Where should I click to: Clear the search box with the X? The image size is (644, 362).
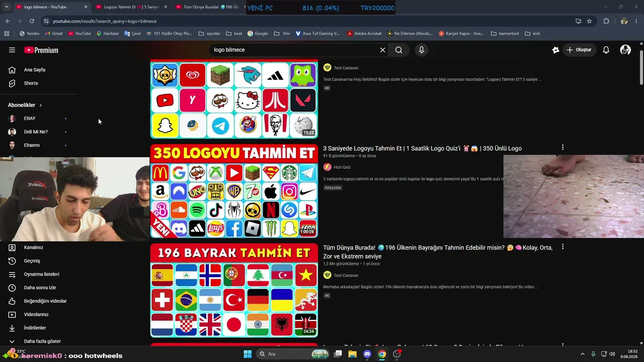point(382,50)
